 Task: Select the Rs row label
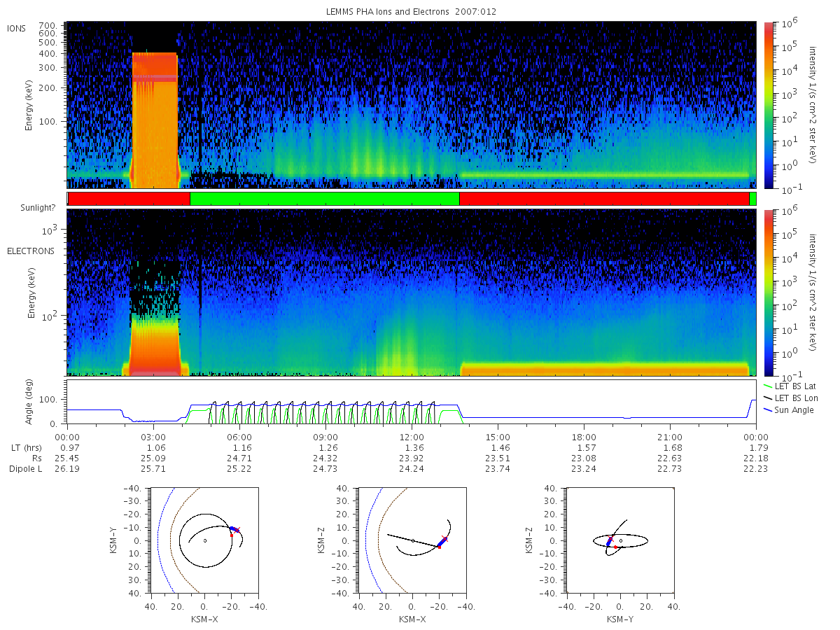click(x=36, y=458)
